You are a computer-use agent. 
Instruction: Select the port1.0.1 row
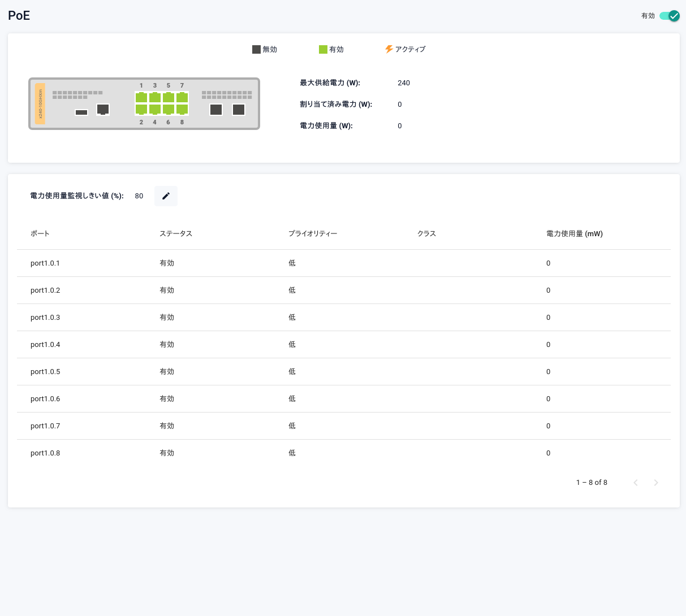coord(344,263)
